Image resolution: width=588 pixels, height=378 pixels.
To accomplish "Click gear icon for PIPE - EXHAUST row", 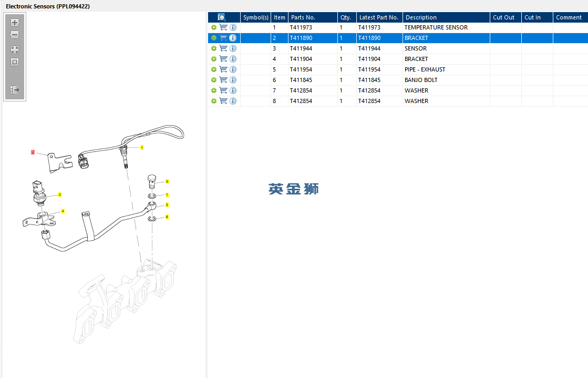I will pos(214,69).
